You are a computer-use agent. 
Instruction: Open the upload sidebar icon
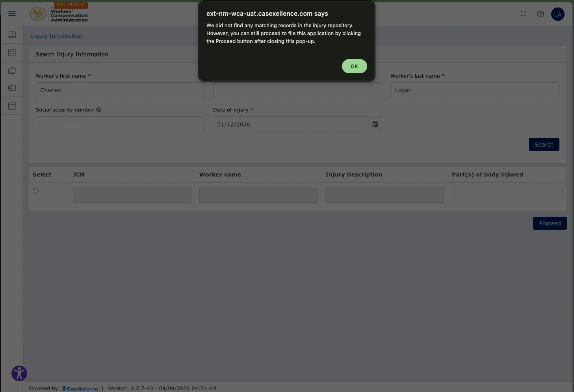click(x=12, y=35)
